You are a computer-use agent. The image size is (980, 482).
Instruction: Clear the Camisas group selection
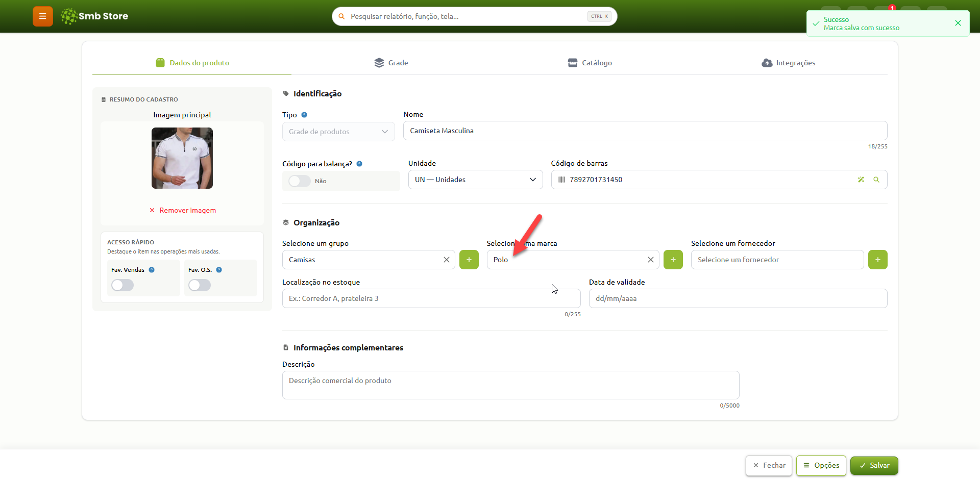447,260
